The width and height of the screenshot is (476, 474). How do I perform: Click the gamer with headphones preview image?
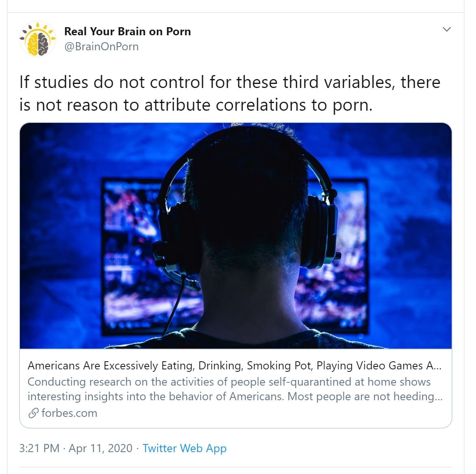pyautogui.click(x=236, y=236)
